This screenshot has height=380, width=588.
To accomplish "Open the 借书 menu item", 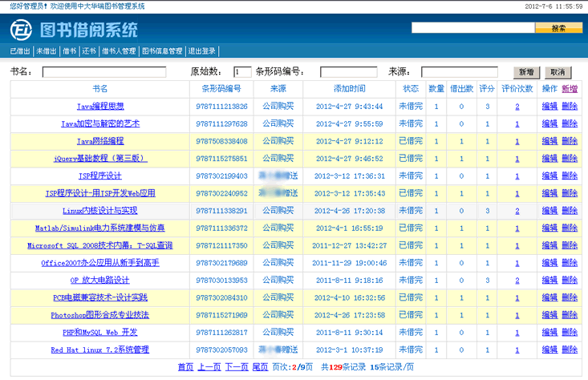I will [x=69, y=51].
